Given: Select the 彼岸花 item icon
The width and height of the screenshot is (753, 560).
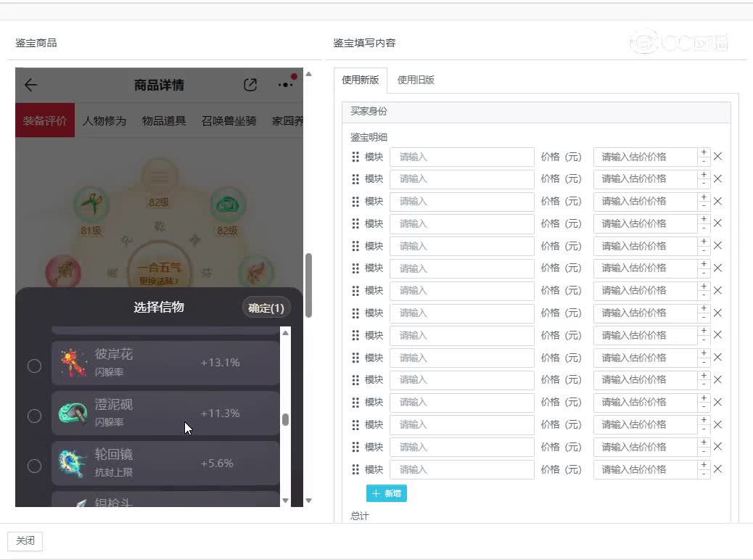Looking at the screenshot, I should point(73,363).
